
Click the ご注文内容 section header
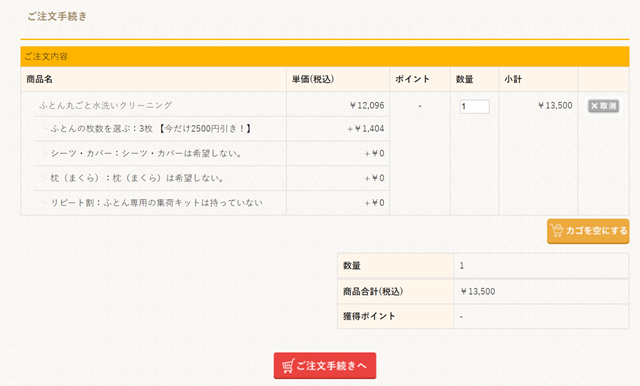325,56
